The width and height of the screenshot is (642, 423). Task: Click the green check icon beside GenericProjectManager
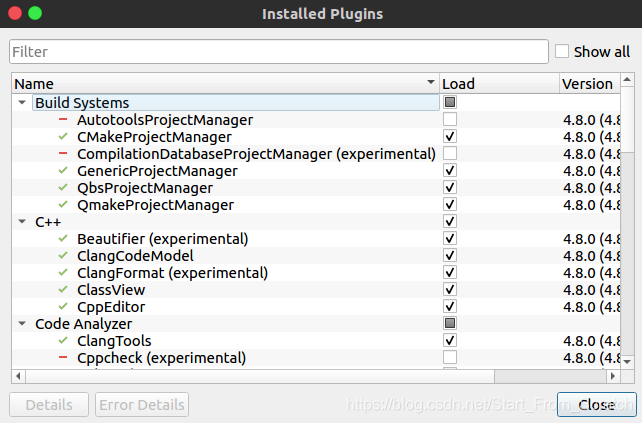pos(63,170)
